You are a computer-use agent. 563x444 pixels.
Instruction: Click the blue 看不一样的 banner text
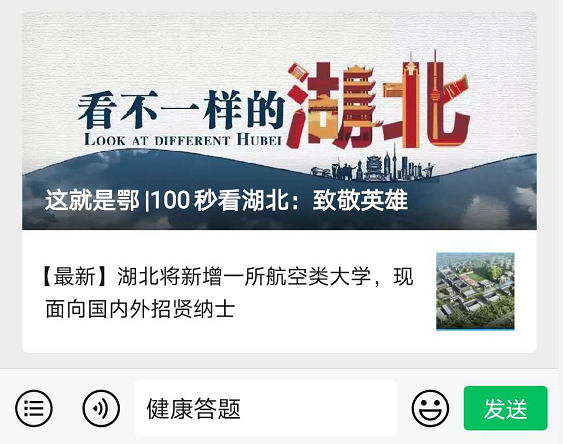[181, 109]
